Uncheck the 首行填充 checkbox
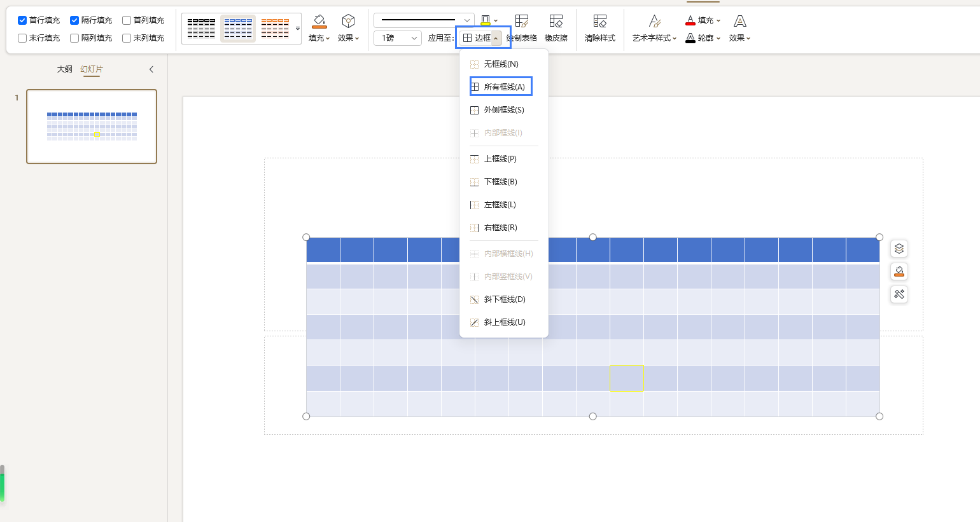 click(x=22, y=20)
